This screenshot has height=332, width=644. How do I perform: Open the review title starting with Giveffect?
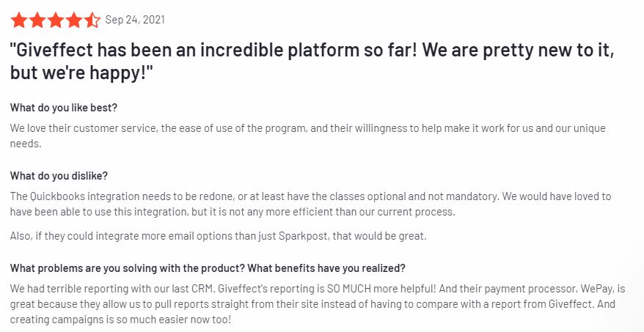pos(312,61)
